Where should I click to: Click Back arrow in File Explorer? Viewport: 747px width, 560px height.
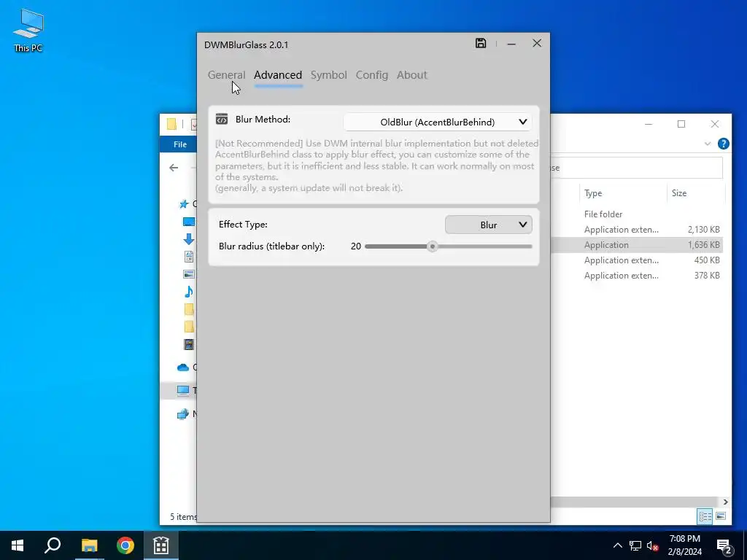pos(174,168)
